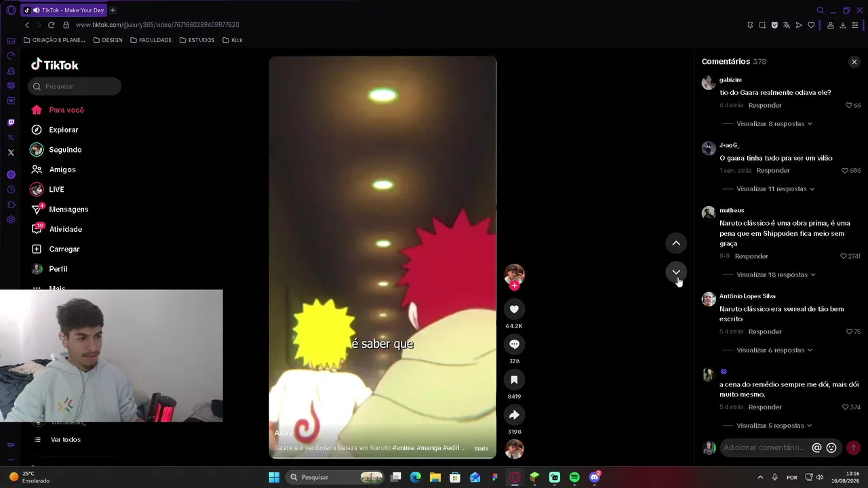Screen dimensions: 868x488
Task: Close the Comentários panel
Action: coord(854,62)
